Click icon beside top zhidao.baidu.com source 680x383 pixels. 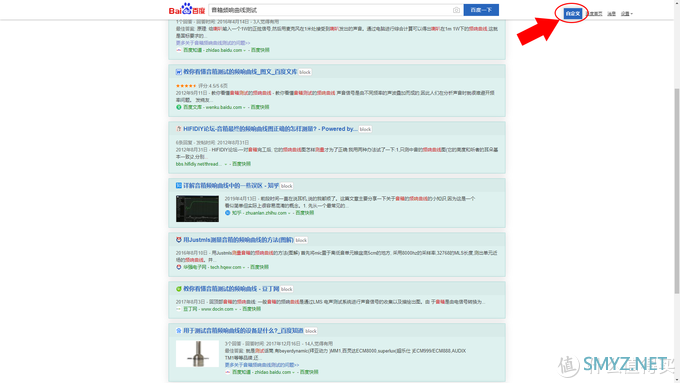179,50
